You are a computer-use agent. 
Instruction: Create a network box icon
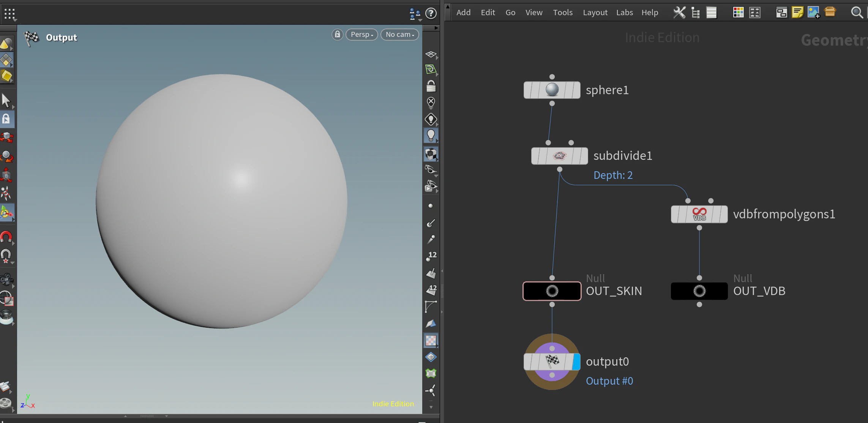coord(781,13)
